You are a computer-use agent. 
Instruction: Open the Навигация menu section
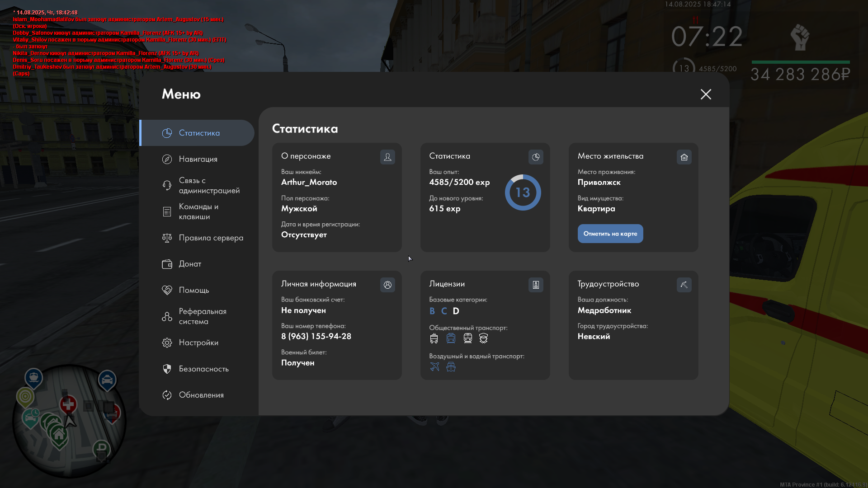198,159
